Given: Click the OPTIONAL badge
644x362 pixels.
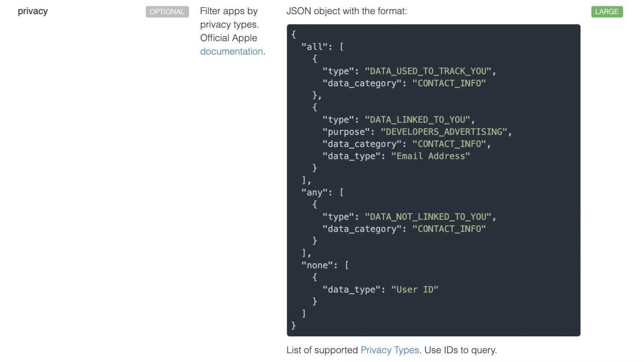Looking at the screenshot, I should 167,11.
